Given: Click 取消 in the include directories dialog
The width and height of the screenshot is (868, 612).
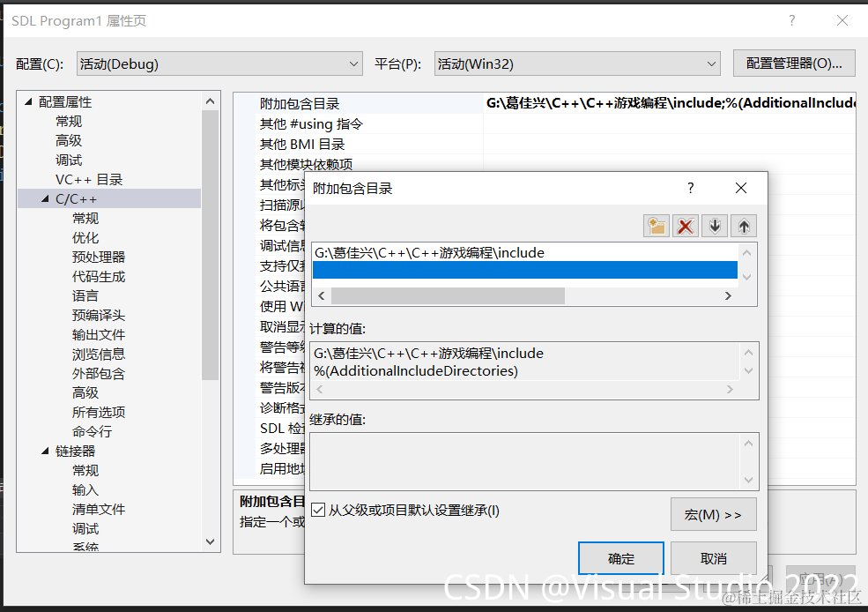Looking at the screenshot, I should (x=714, y=558).
